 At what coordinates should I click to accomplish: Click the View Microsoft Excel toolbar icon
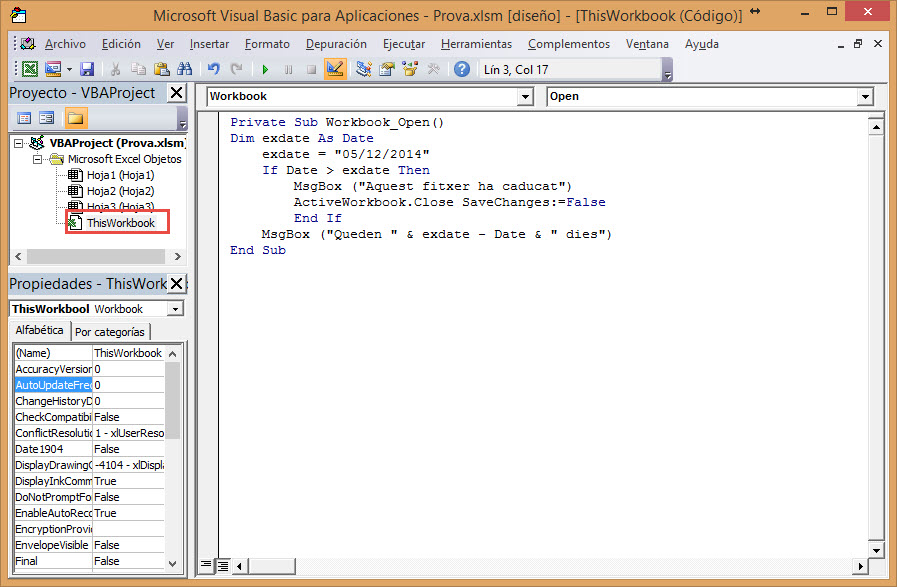point(30,69)
